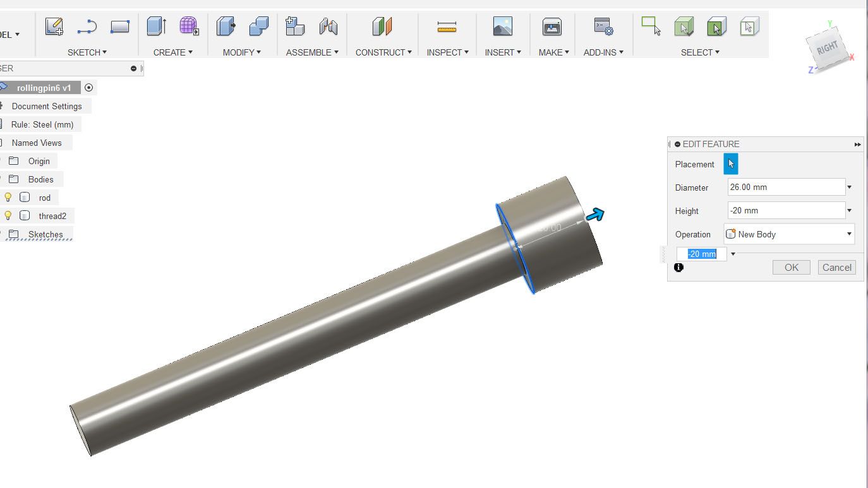Screen dimensions: 868x488
Task: Activate the Measure ruler icon
Action: tap(447, 27)
